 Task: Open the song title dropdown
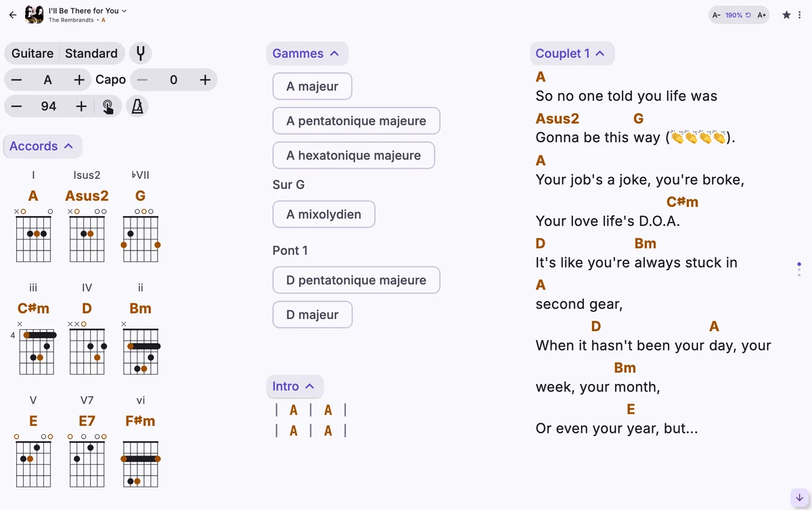click(88, 11)
